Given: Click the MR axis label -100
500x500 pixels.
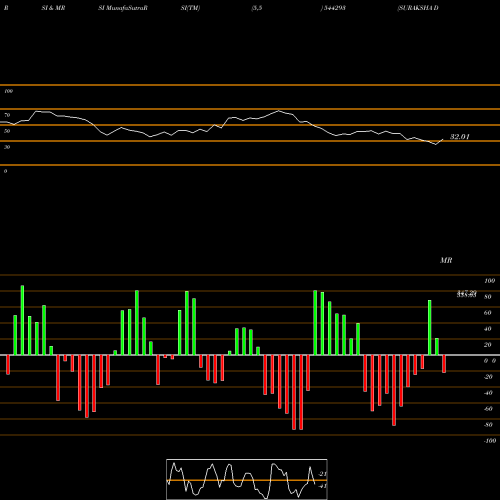Looking at the screenshot, I should [x=489, y=441].
